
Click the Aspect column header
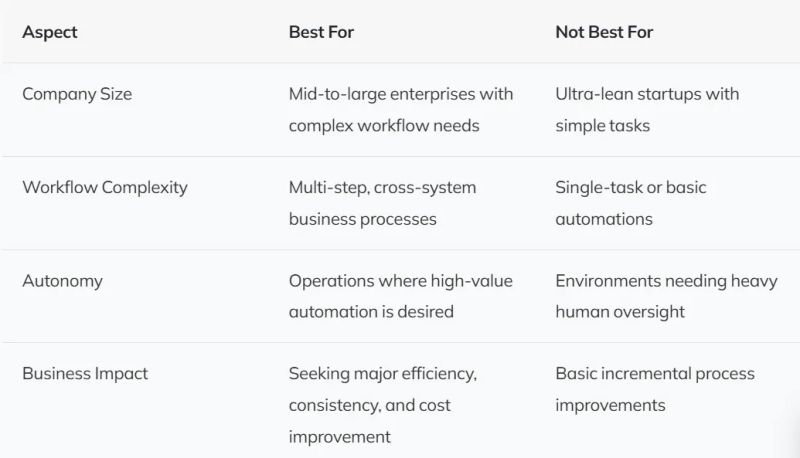pos(50,32)
